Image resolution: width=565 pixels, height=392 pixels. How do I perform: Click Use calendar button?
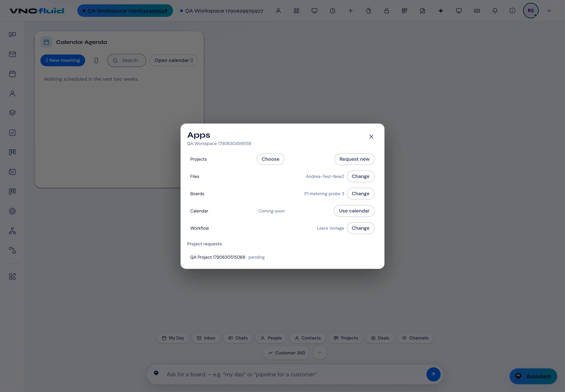pyautogui.click(x=354, y=211)
